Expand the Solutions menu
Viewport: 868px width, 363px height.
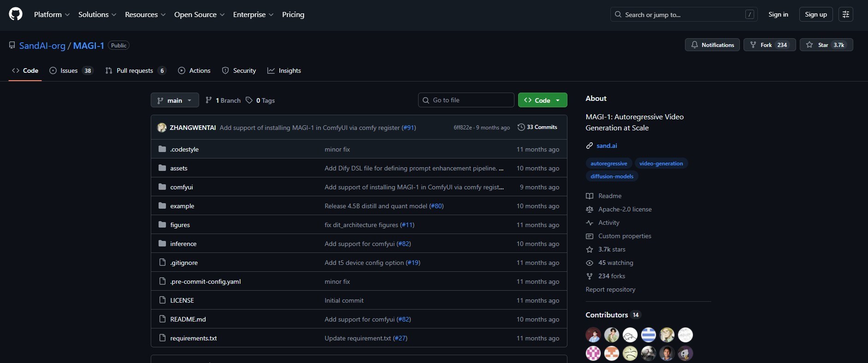point(97,14)
